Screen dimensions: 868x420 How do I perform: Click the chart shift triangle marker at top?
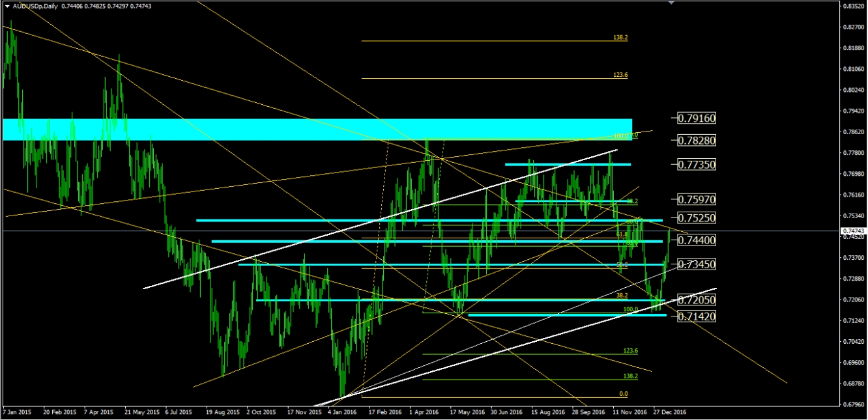pos(671,3)
